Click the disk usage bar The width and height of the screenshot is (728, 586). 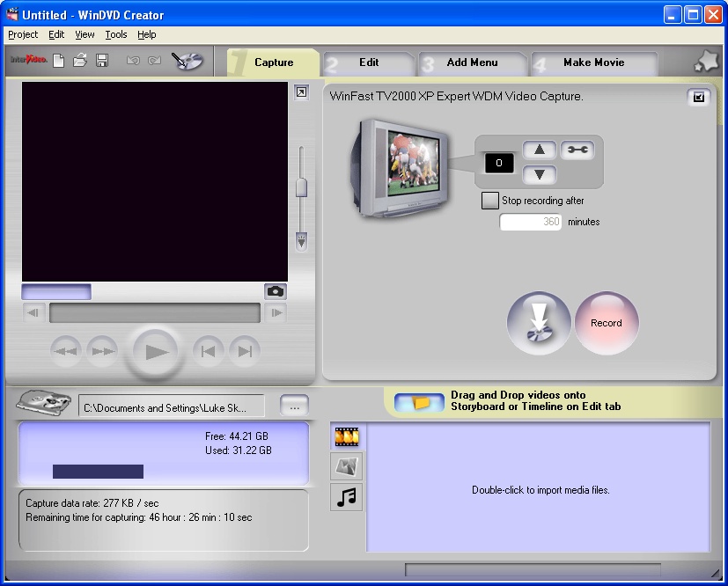pyautogui.click(x=98, y=472)
